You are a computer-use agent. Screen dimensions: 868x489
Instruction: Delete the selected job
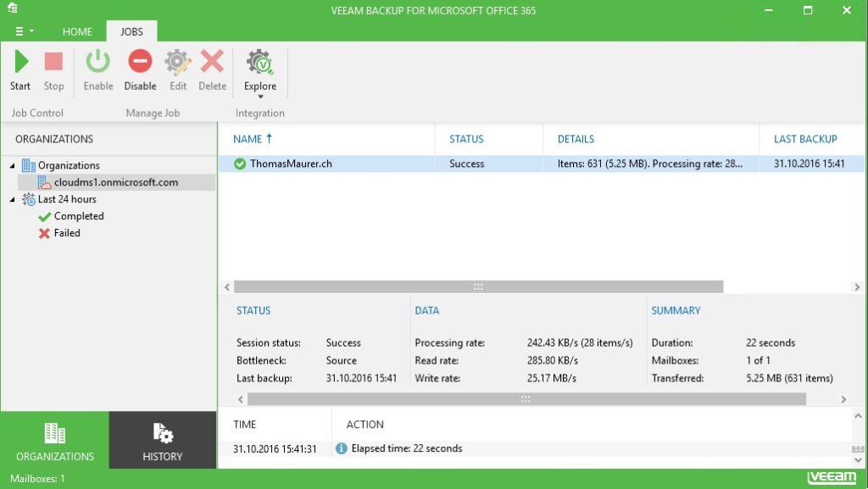pos(212,69)
